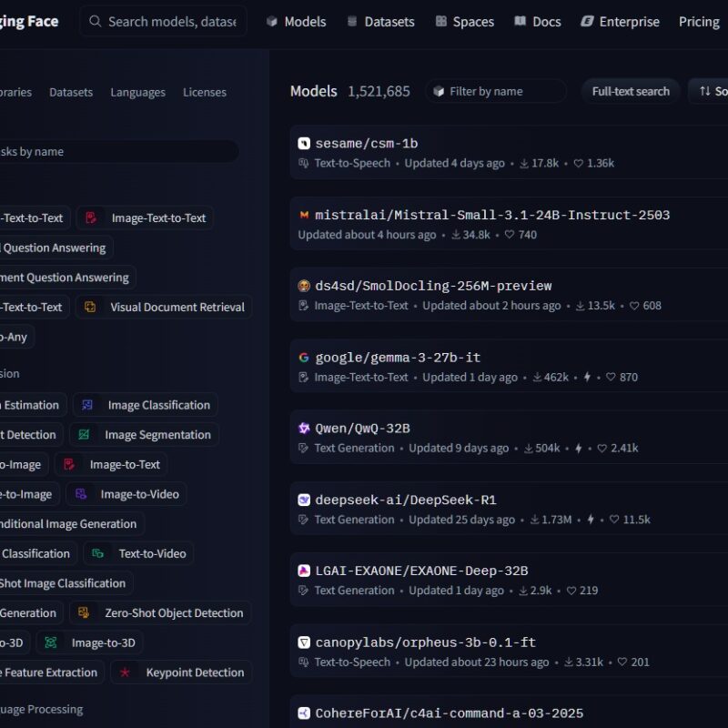Open ds4sd/SmolDocling-256M-preview model

(x=433, y=286)
